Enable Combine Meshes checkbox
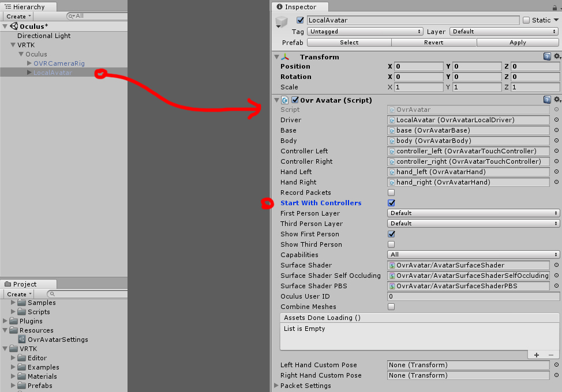This screenshot has height=392, width=562. (391, 307)
